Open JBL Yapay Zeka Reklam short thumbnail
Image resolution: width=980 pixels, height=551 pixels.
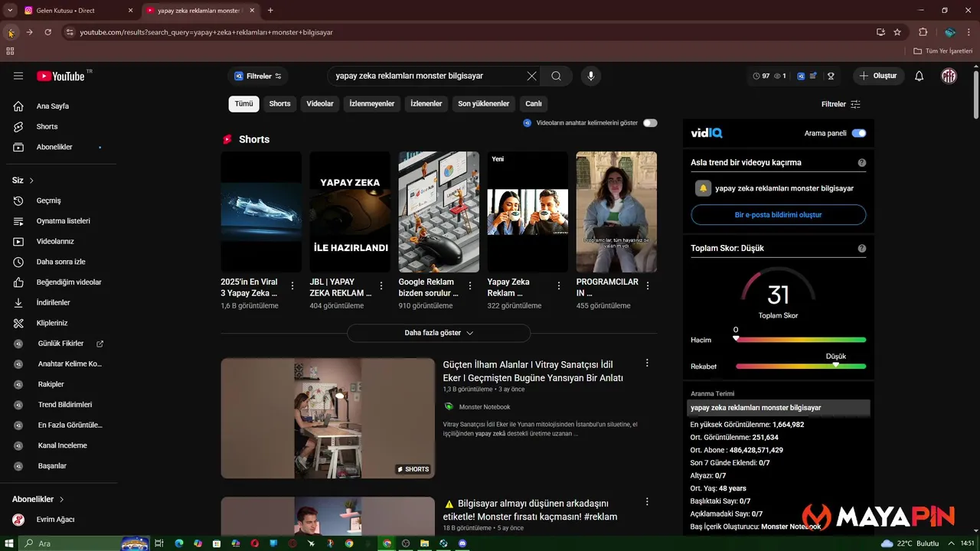(350, 212)
